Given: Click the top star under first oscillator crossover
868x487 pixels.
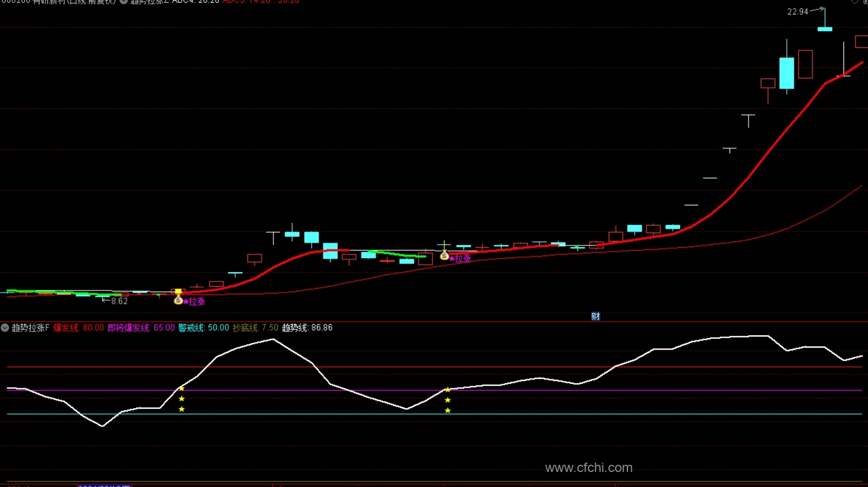Looking at the screenshot, I should [182, 389].
